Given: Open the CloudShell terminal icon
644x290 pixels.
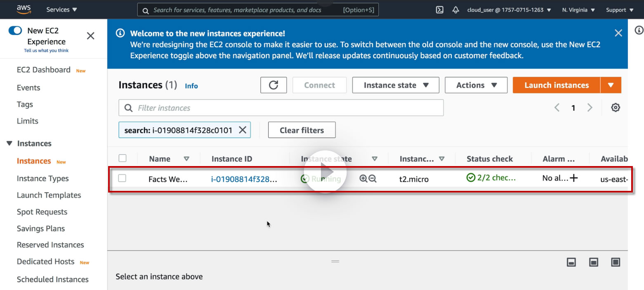Looking at the screenshot, I should tap(439, 10).
